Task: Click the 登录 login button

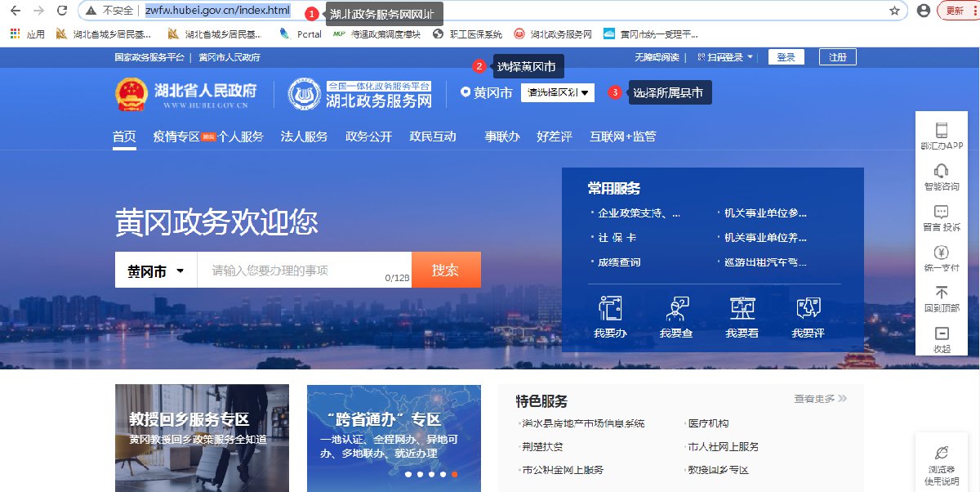Action: (x=786, y=57)
